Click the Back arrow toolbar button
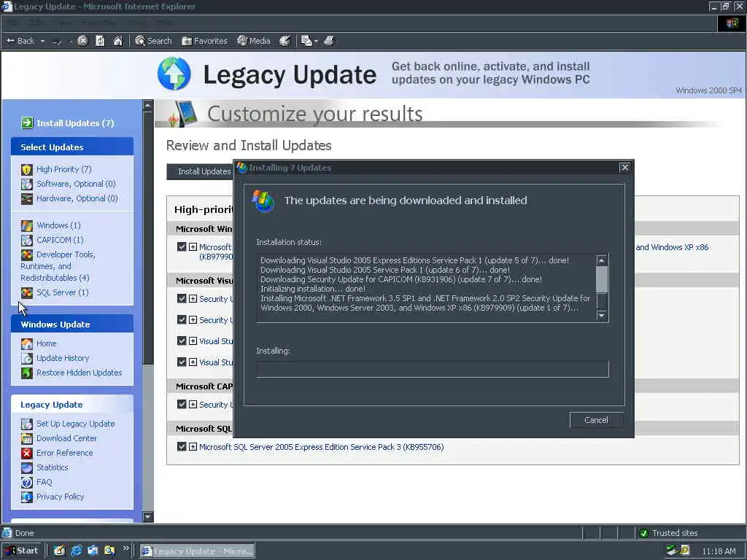 [20, 41]
